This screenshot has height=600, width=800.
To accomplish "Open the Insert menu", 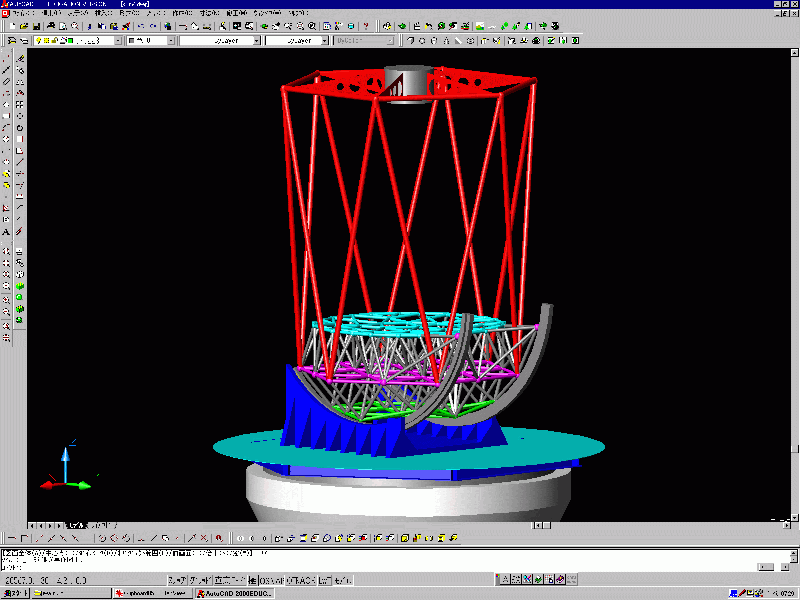I will pyautogui.click(x=104, y=13).
